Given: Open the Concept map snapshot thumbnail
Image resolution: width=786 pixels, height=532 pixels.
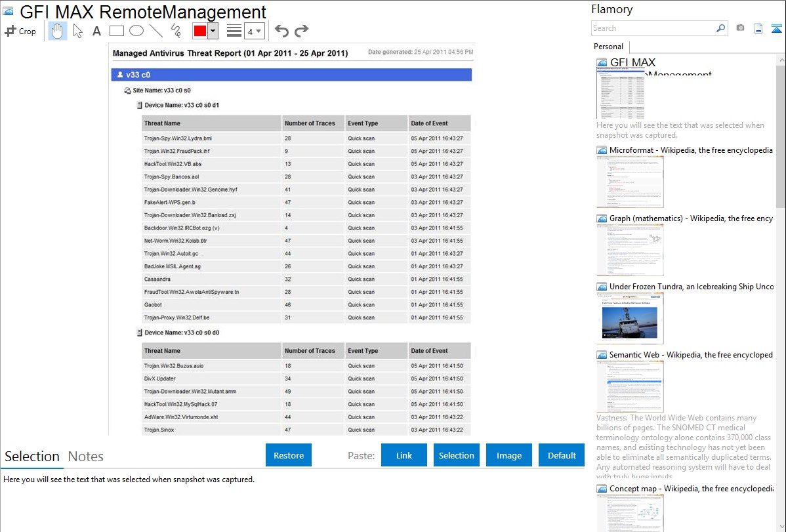Looking at the screenshot, I should coord(630,512).
